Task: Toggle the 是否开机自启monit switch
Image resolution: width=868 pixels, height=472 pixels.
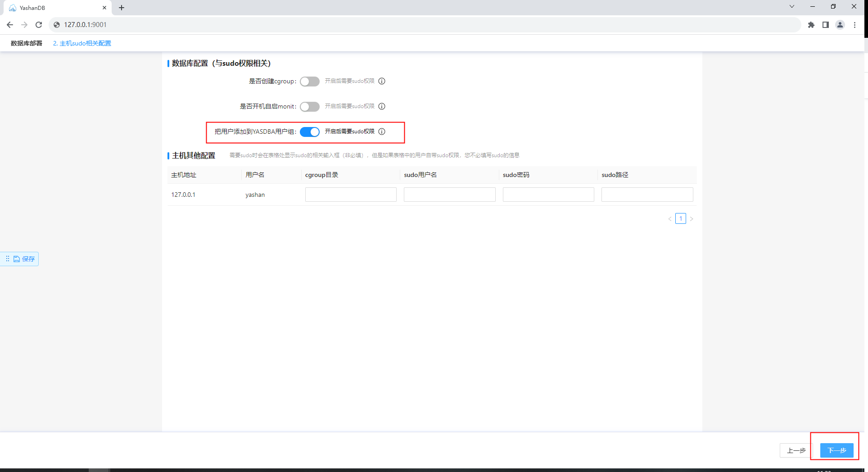Action: click(x=310, y=107)
